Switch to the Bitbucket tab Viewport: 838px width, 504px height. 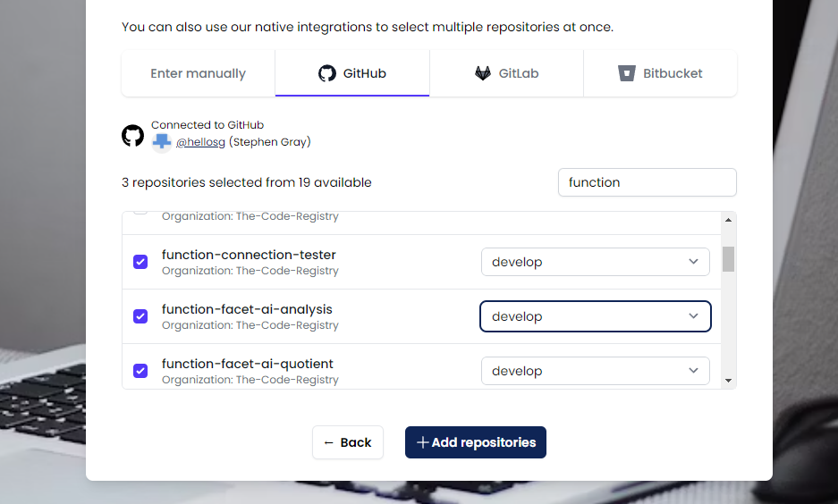(660, 73)
